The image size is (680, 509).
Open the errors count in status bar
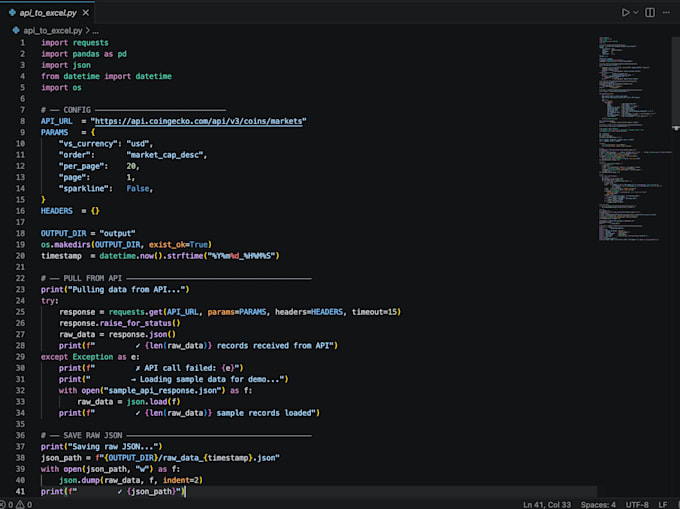[7, 505]
